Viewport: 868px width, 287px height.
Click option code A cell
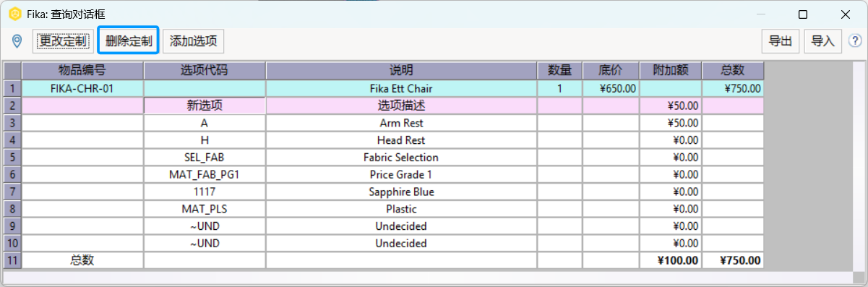coord(205,123)
